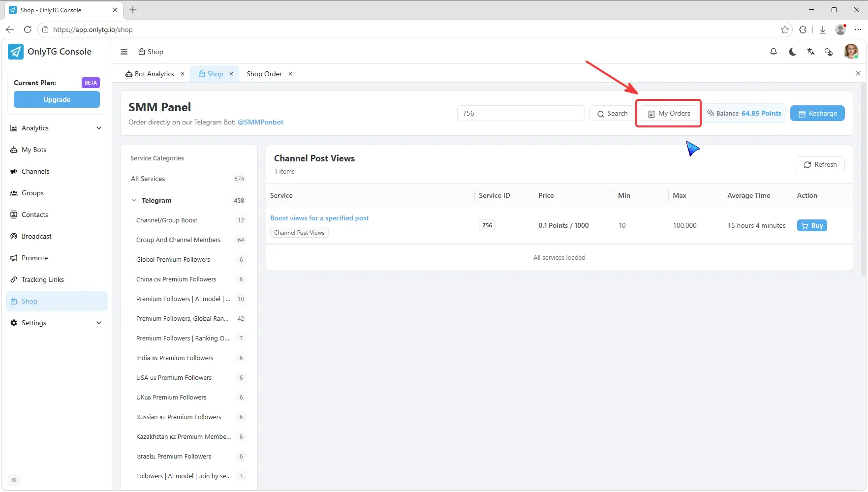
Task: Open the browser extensions icon
Action: (x=803, y=30)
